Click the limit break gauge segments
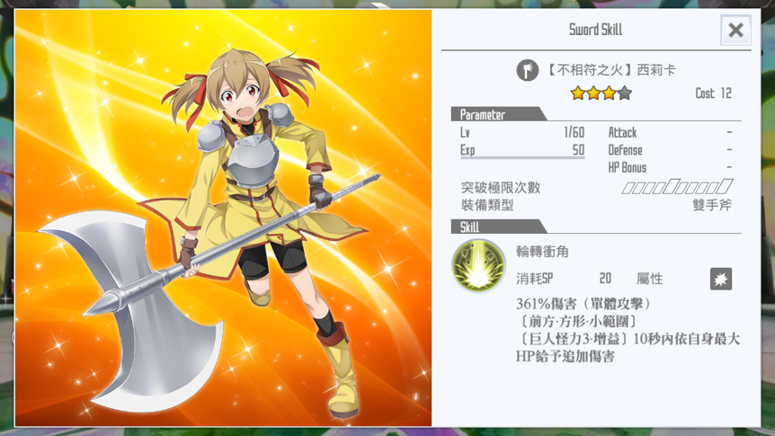The height and width of the screenshot is (436, 775). tap(677, 187)
